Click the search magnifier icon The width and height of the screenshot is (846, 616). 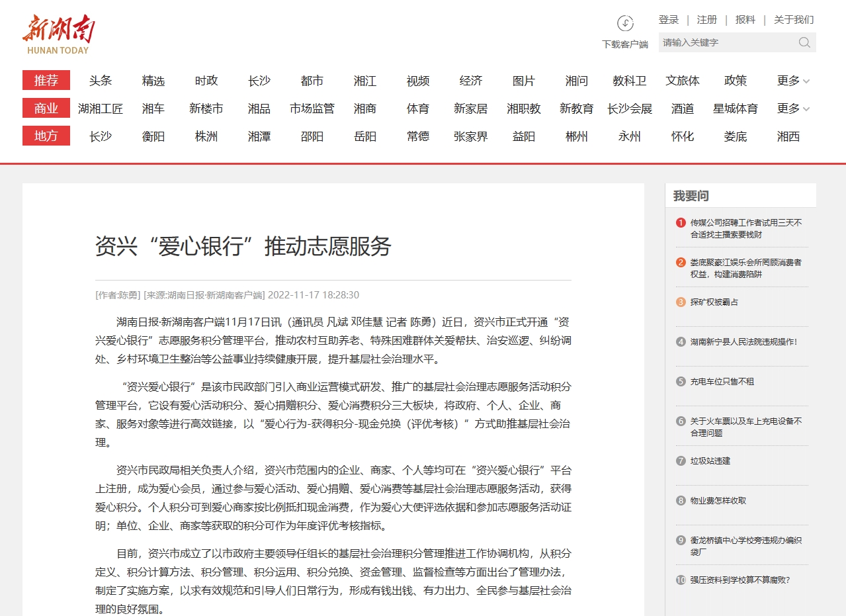coord(804,42)
